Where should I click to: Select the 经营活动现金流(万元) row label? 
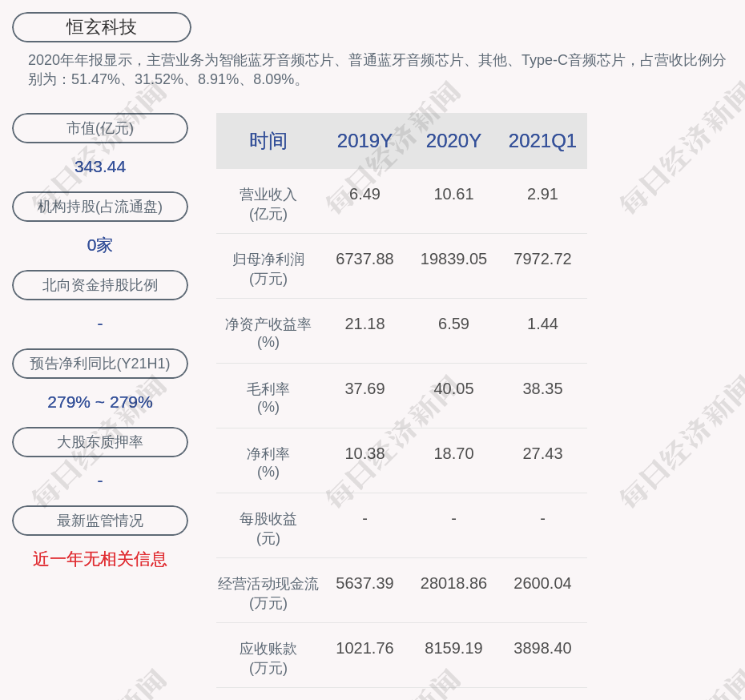click(x=268, y=593)
